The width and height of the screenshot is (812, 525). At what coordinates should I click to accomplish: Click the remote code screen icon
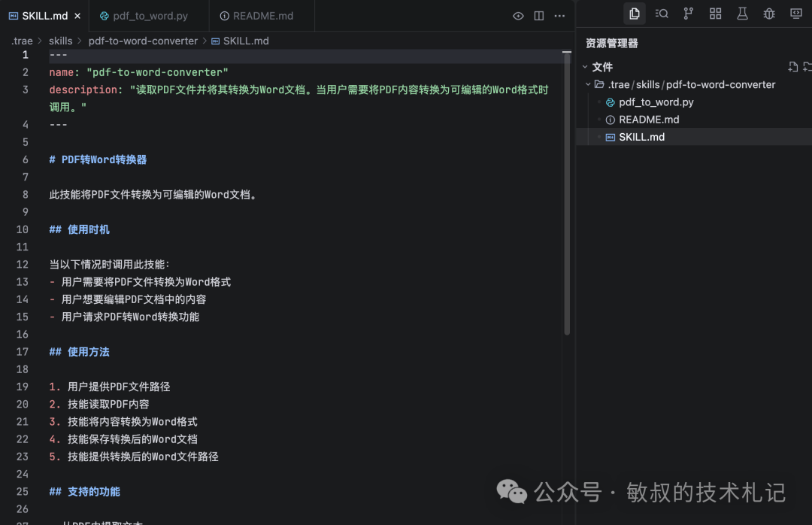click(x=796, y=13)
